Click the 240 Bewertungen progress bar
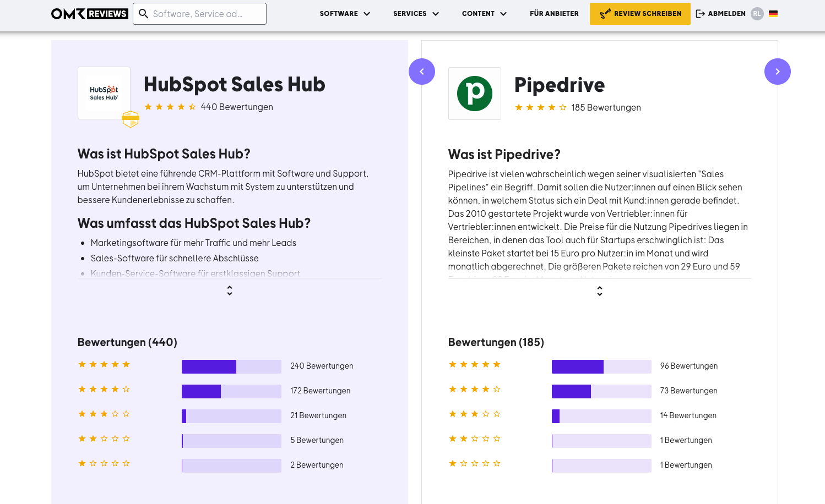Image resolution: width=825 pixels, height=504 pixels. coord(231,366)
